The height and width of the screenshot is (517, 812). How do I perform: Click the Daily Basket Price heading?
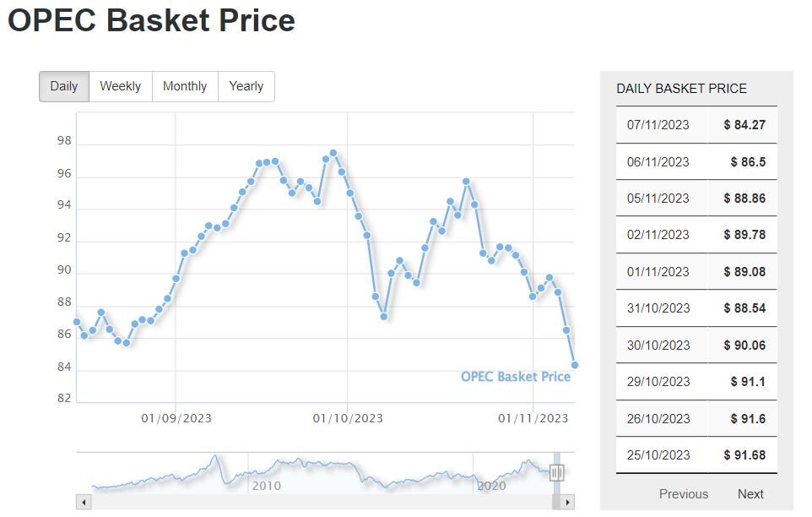(x=681, y=89)
